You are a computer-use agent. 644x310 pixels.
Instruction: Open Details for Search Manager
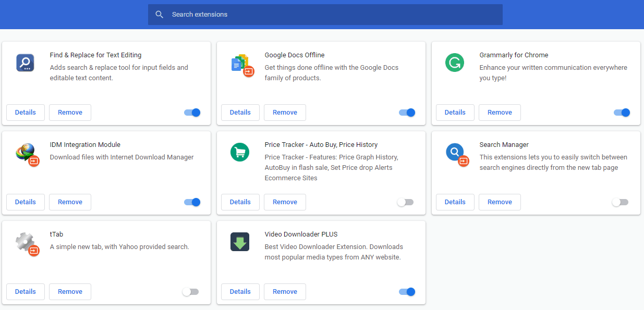[455, 202]
